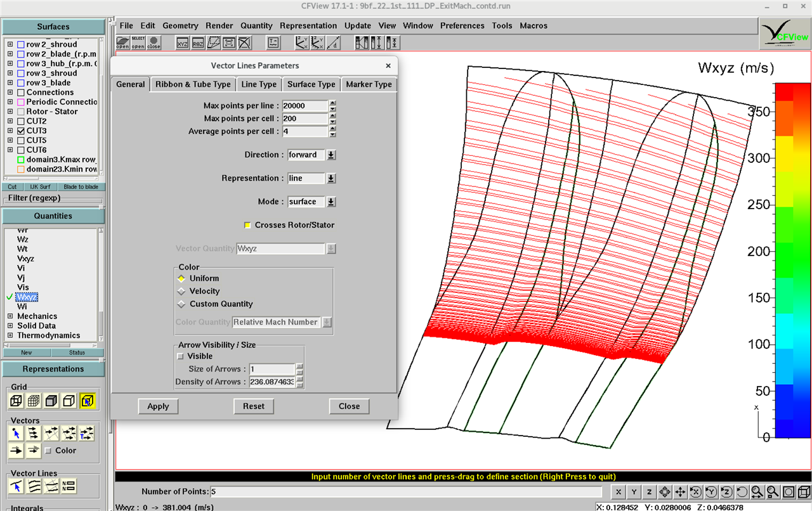Viewport: 812px width, 511px height.
Task: Select the local vector line tool
Action: [17, 486]
